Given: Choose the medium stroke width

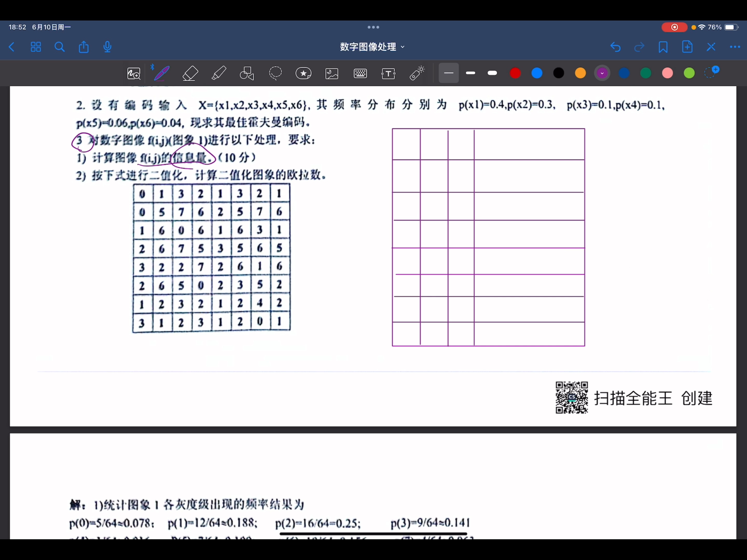Looking at the screenshot, I should point(471,73).
